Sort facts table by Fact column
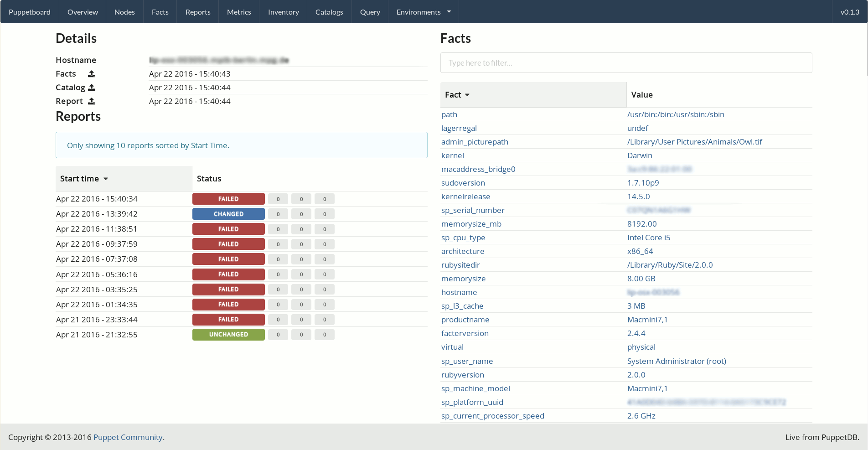The width and height of the screenshot is (868, 450). 457,95
